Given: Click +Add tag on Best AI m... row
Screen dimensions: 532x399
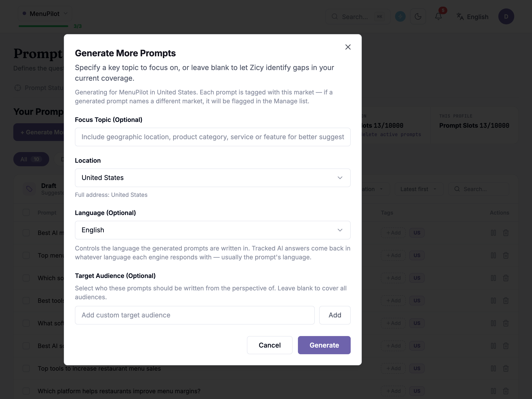Looking at the screenshot, I should 393,233.
